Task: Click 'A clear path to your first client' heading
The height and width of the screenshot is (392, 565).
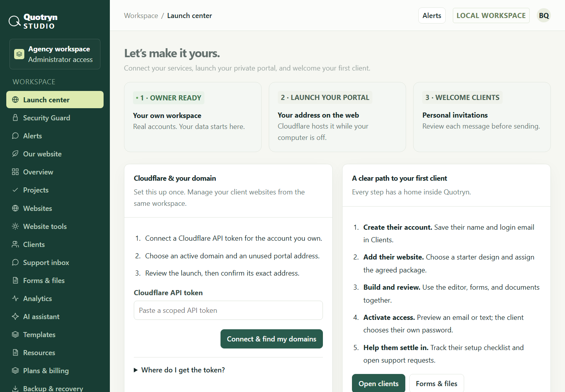Action: pos(399,178)
